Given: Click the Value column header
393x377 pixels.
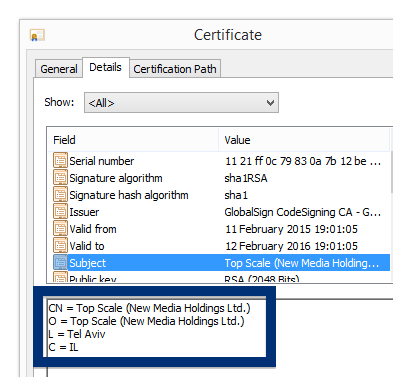Looking at the screenshot, I should coord(304,140).
